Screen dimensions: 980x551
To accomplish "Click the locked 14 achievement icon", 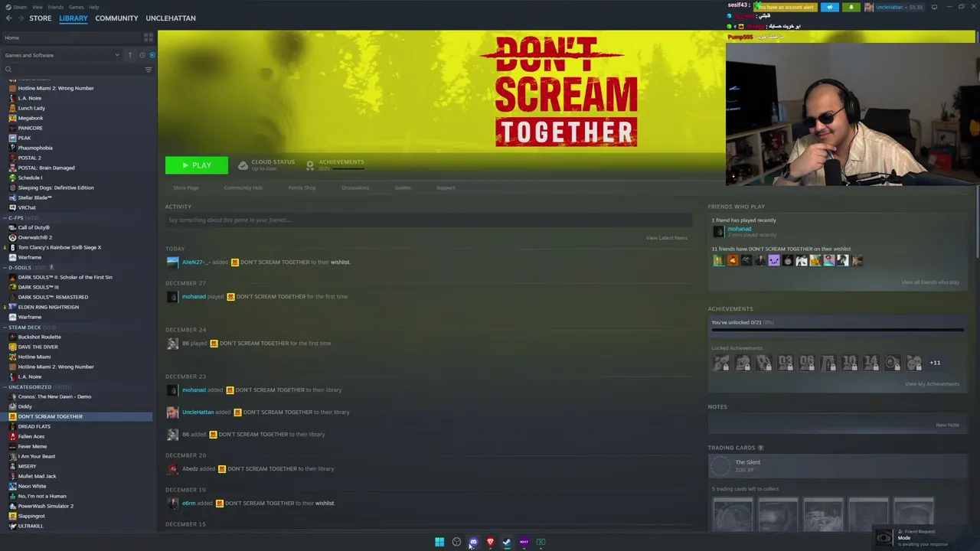I will 871,363.
